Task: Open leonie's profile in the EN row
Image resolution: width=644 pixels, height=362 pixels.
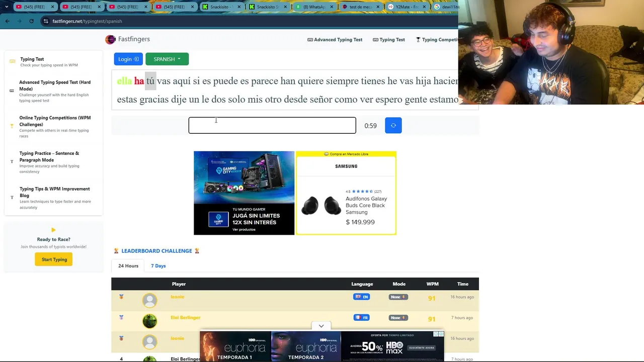Action: coord(177,297)
